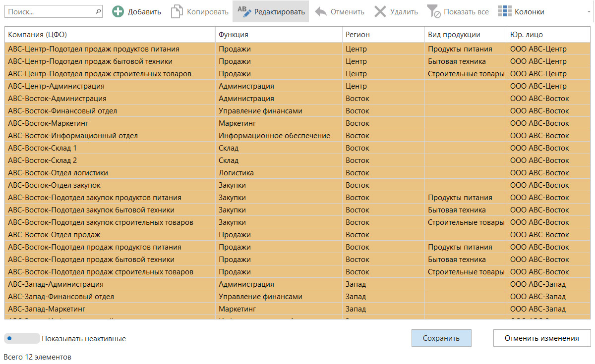Toggle the 'Показывать неактивные' switch
595x364 pixels.
21,339
